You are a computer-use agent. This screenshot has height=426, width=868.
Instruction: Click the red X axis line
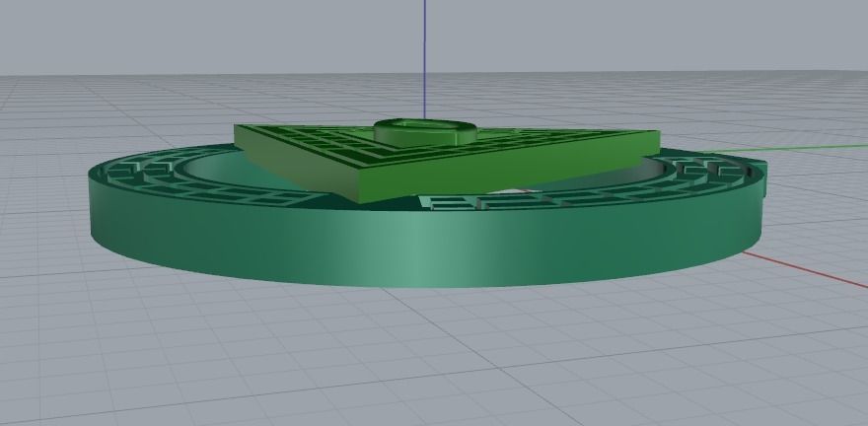(x=805, y=270)
